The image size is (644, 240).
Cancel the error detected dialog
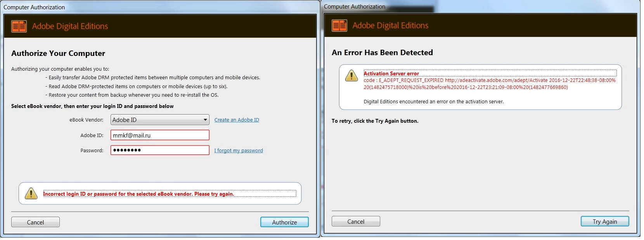pos(356,221)
